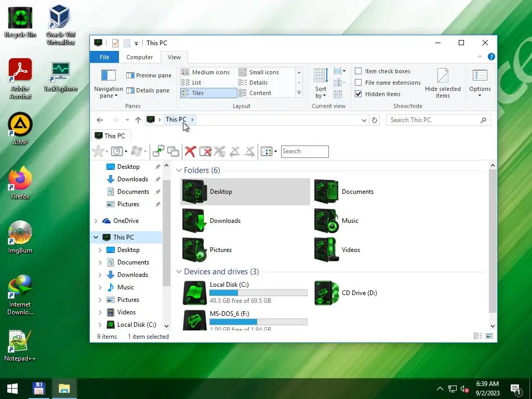Expand the layout gallery more arrow
532x399 pixels.
(299, 92)
